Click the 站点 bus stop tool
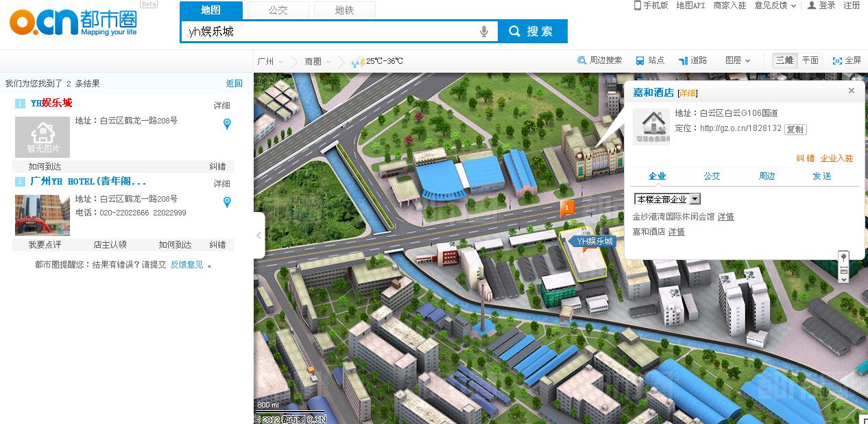The image size is (868, 424). point(650,60)
